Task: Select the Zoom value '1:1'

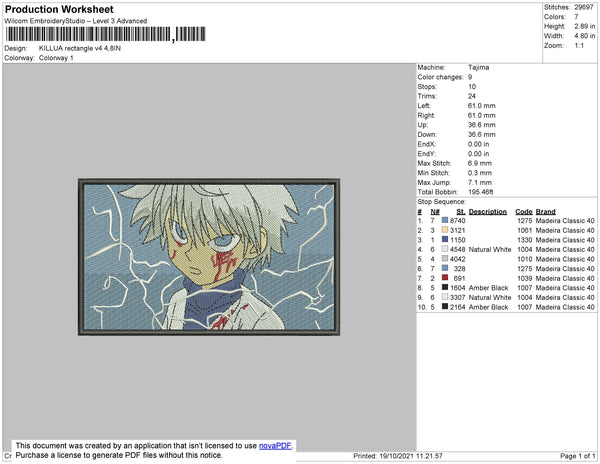Action: click(x=579, y=46)
